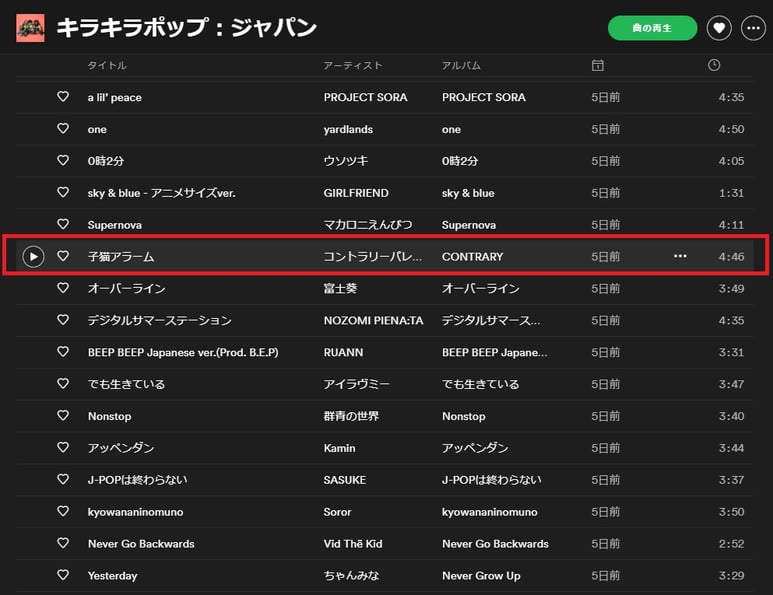Sort tracks by アーティスト column header
Viewport: 773px width, 595px height.
pos(353,65)
